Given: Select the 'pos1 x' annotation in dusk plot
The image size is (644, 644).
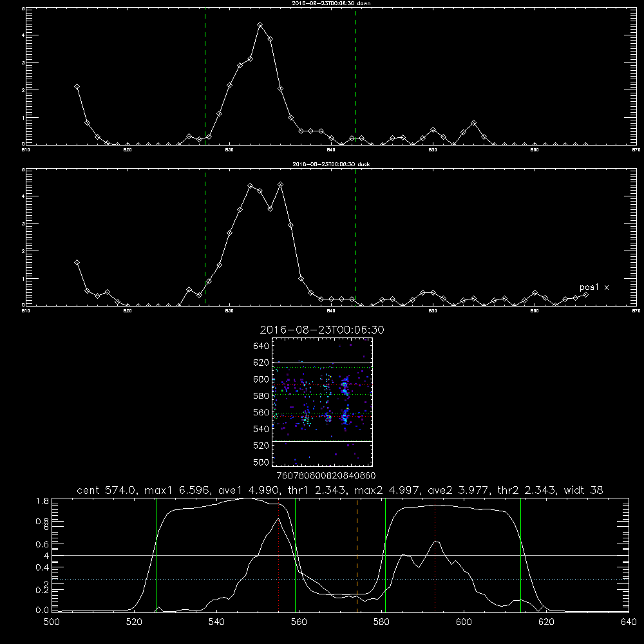Looking at the screenshot, I should [x=594, y=287].
